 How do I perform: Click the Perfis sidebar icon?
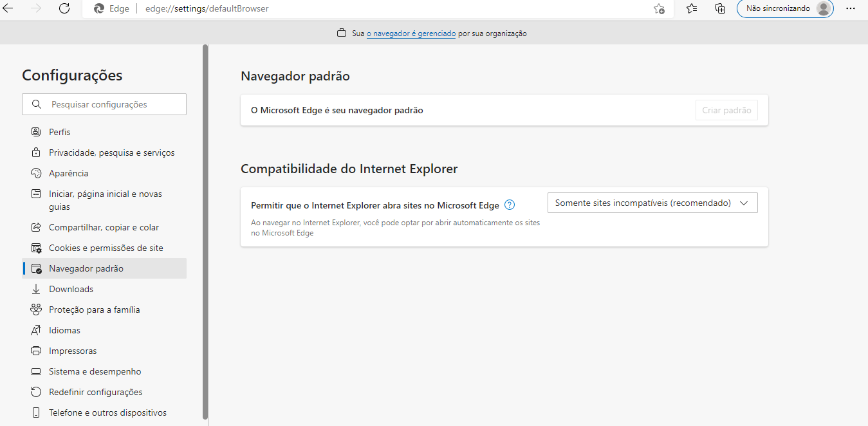pyautogui.click(x=36, y=132)
